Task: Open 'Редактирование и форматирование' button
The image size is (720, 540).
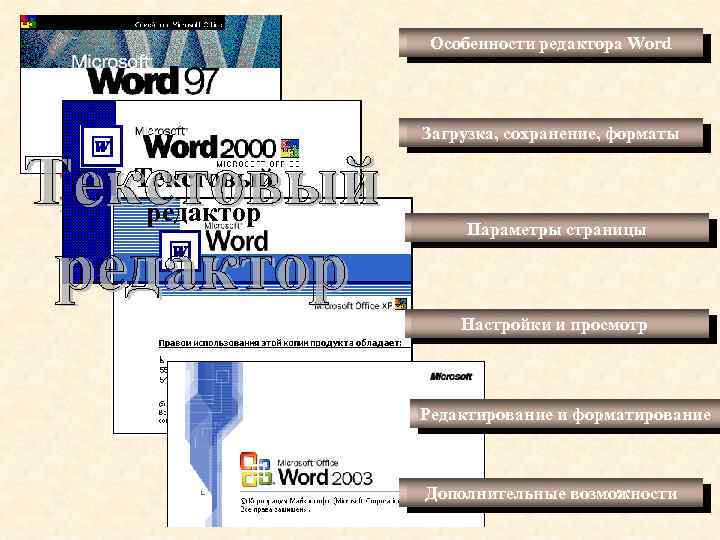Action: (566, 414)
